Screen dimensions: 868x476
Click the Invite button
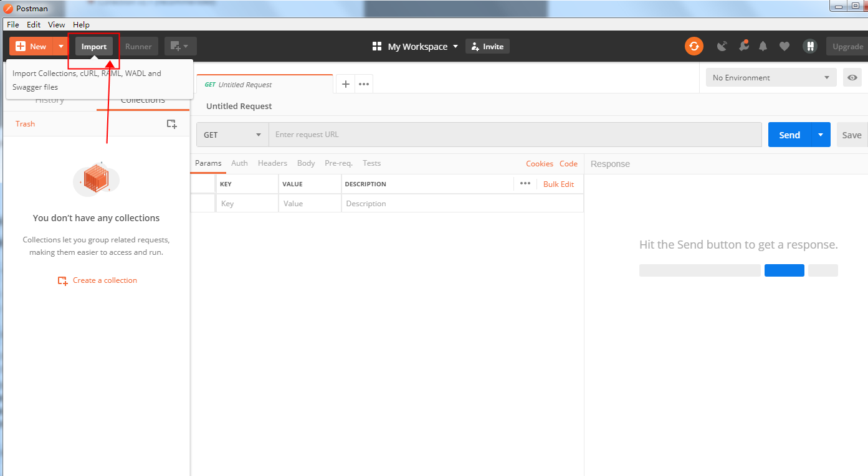[x=487, y=46]
